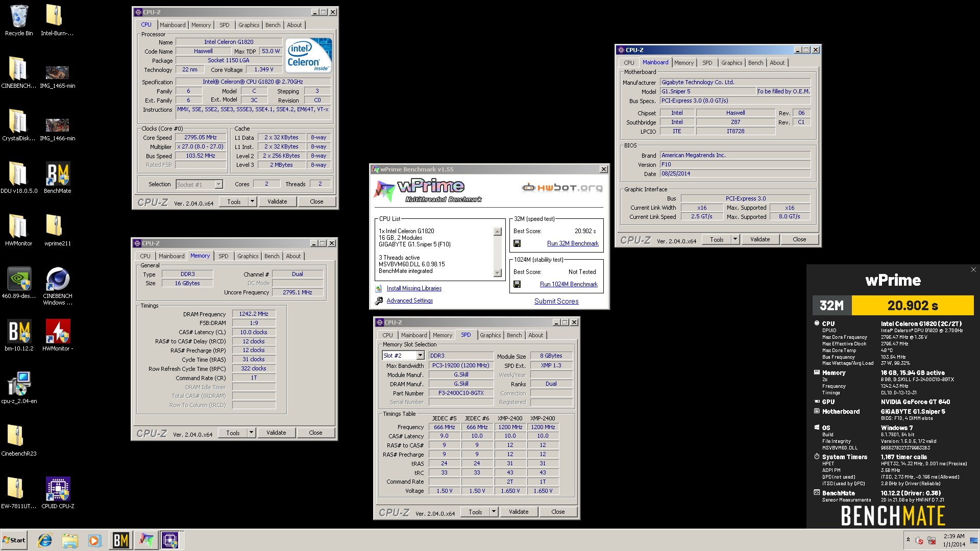The image size is (980, 551).
Task: Show hidden system tray icons
Action: click(908, 540)
